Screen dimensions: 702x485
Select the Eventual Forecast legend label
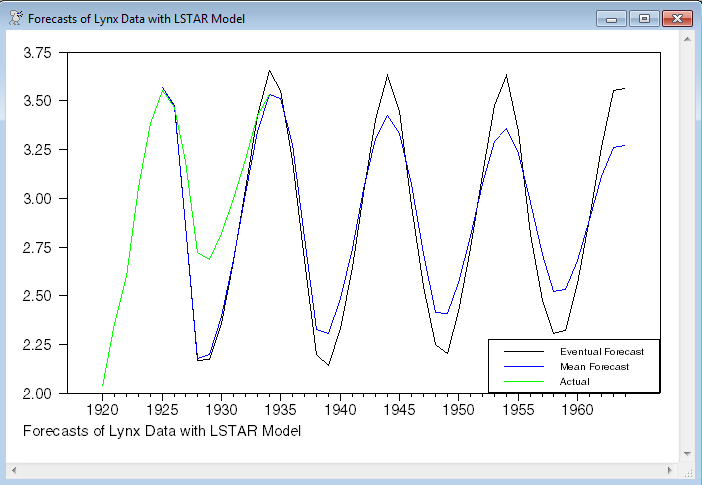click(x=601, y=352)
